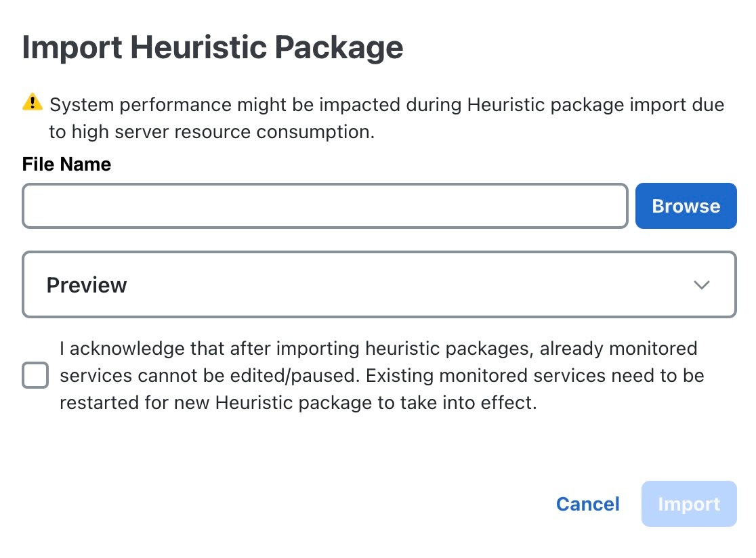Select the File Name label

(66, 165)
